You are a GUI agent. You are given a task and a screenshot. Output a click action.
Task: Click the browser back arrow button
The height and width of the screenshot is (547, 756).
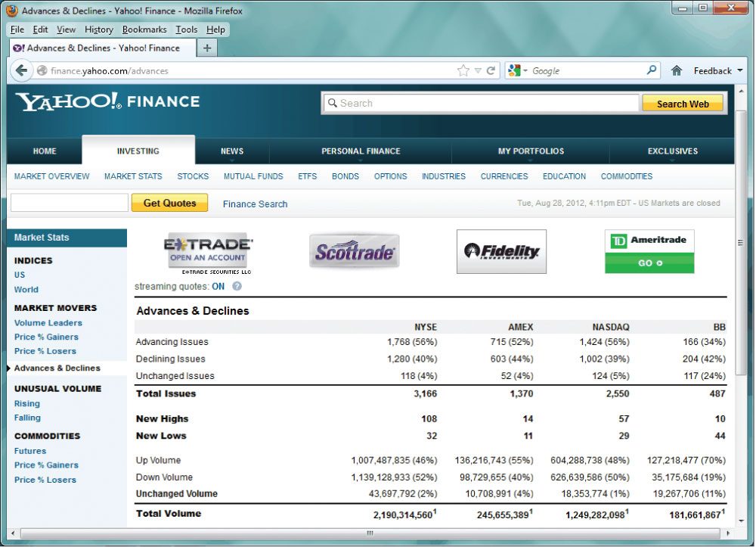point(21,71)
